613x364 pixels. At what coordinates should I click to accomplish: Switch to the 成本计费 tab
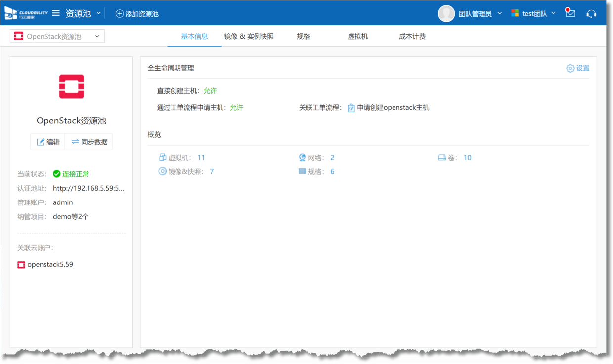412,36
